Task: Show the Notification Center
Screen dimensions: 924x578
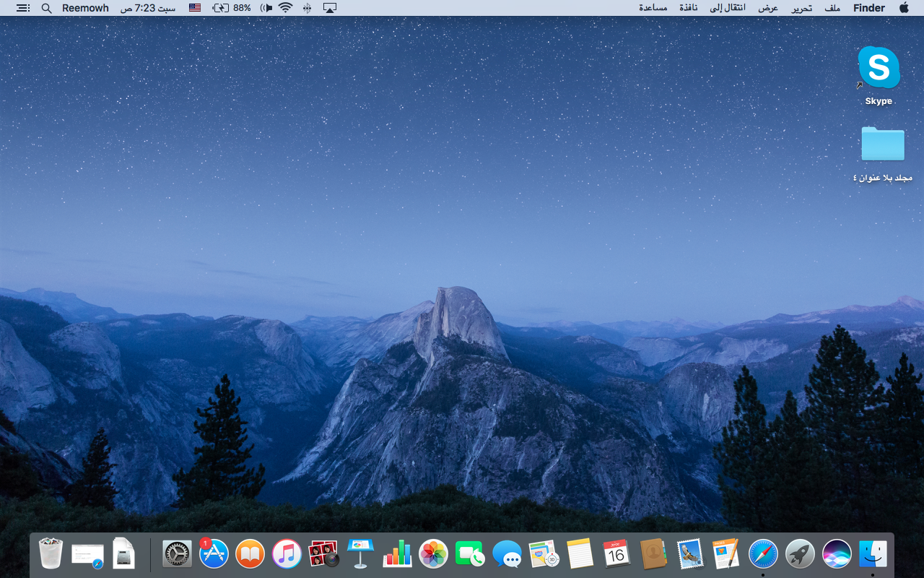Action: pyautogui.click(x=23, y=8)
